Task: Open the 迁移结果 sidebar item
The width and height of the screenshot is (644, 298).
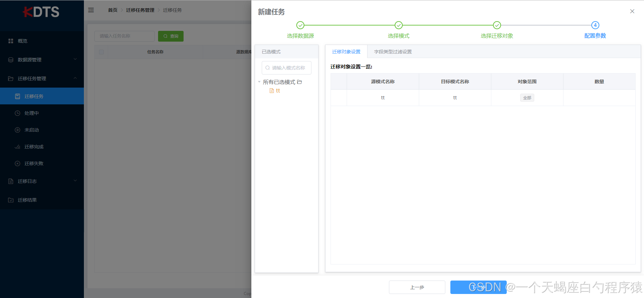Action: click(42, 200)
